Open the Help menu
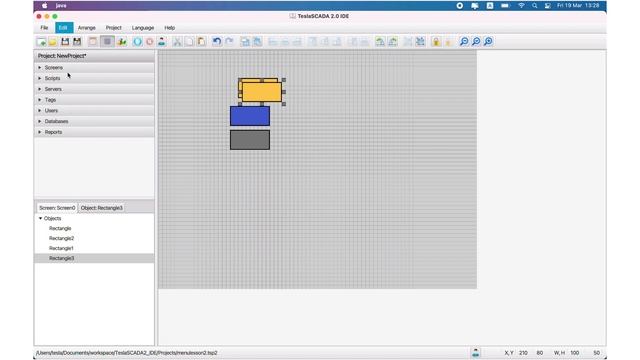 coord(170,28)
